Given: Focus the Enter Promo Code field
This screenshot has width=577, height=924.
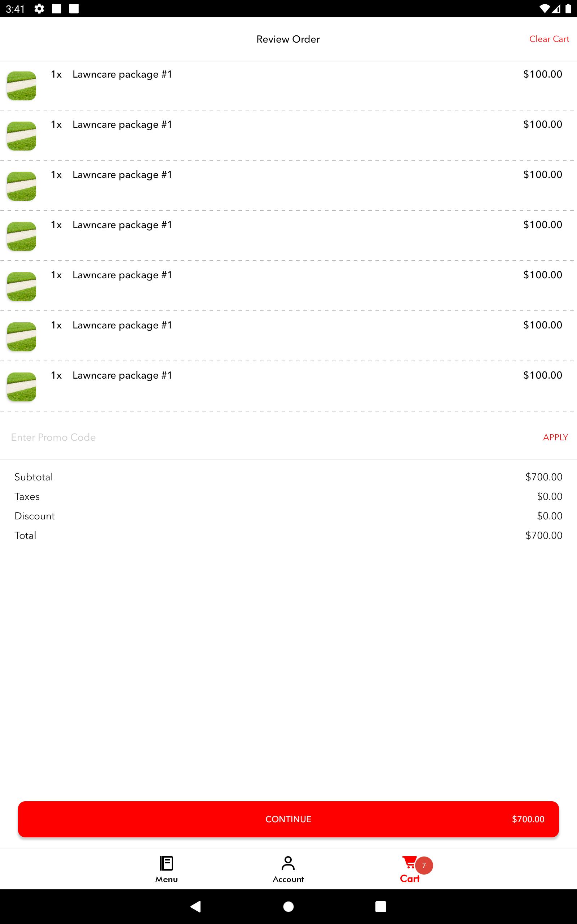Looking at the screenshot, I should (267, 437).
